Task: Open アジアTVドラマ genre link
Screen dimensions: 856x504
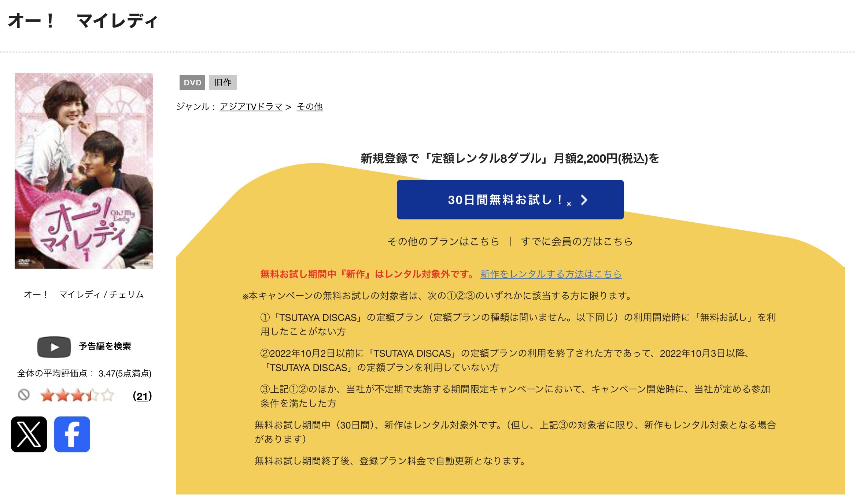Action: pos(251,107)
